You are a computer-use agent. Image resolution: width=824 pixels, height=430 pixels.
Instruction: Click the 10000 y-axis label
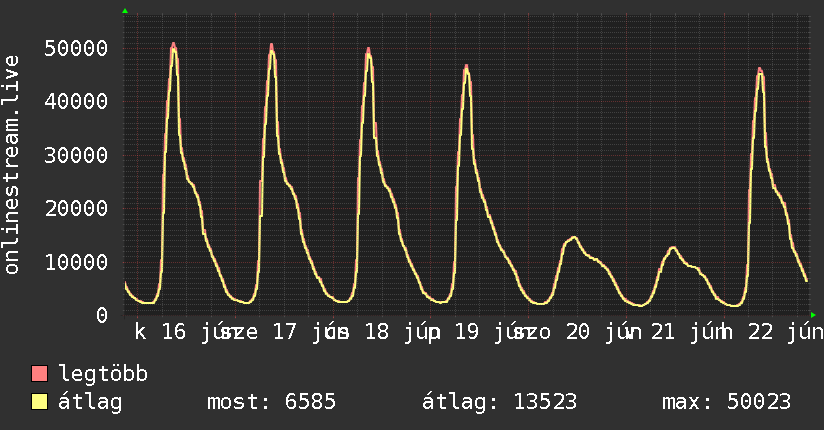point(76,262)
